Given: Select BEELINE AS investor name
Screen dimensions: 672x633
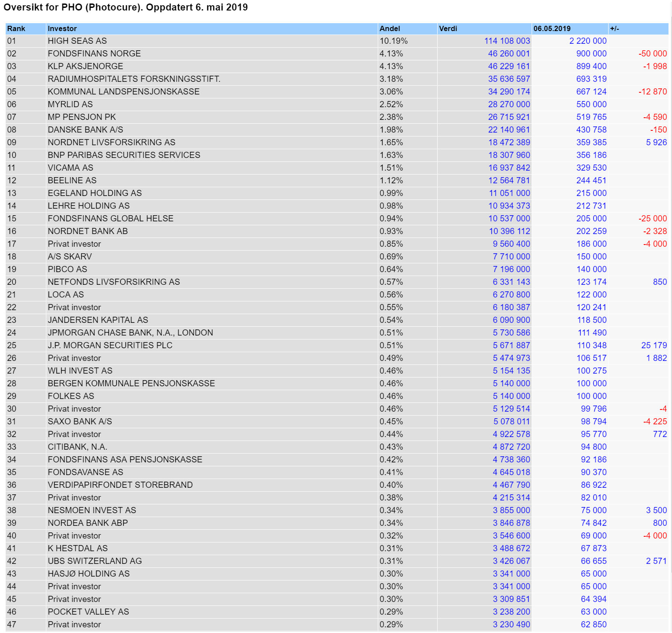Looking at the screenshot, I should tap(72, 180).
